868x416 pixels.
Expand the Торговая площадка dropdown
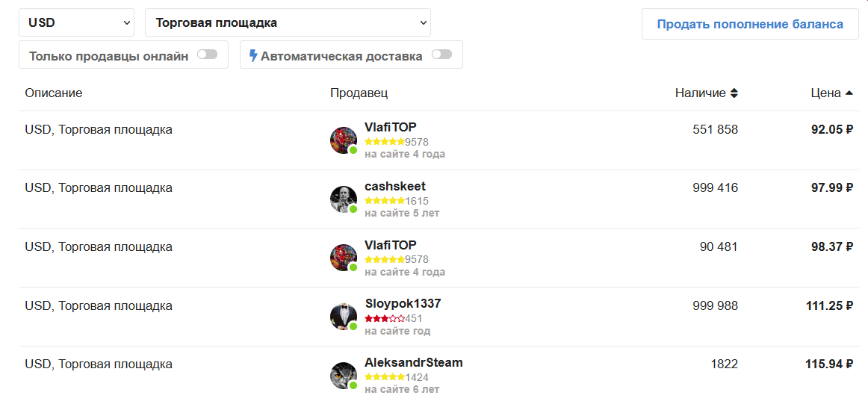coord(288,22)
